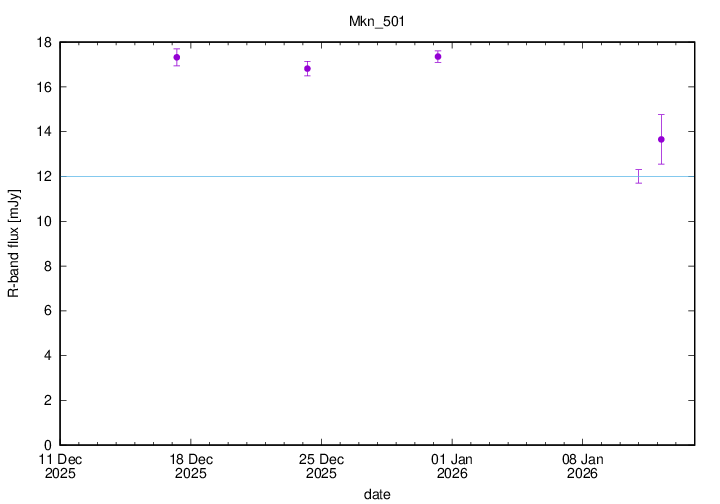Click the y-axis tick label 18
720x504 pixels.
[45, 42]
